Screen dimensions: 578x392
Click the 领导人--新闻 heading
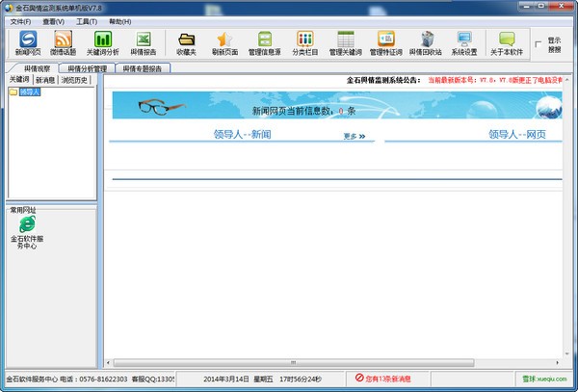click(242, 135)
